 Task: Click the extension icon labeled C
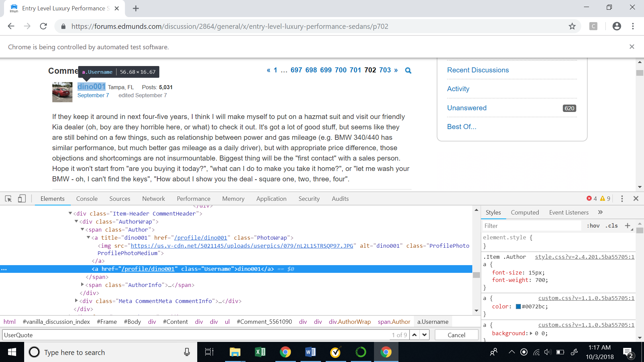point(593,26)
